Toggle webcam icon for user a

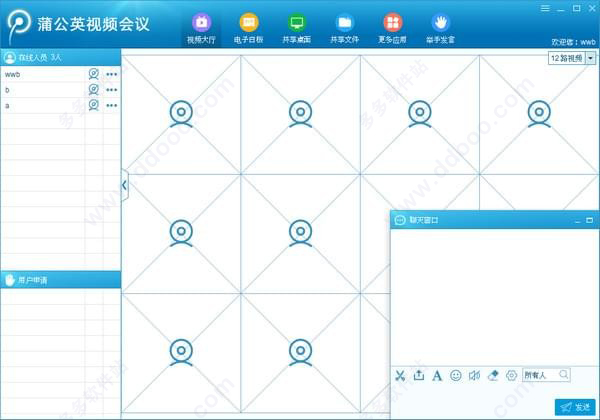coord(93,105)
